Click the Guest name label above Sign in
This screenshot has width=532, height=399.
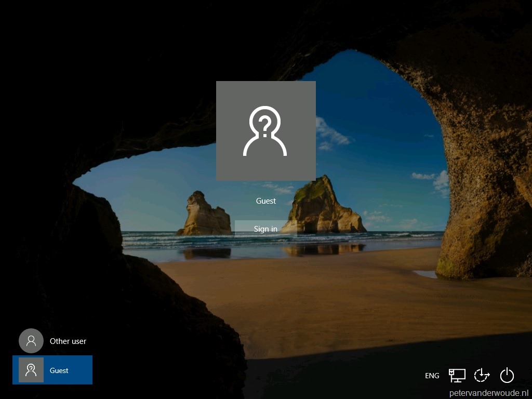coord(265,201)
